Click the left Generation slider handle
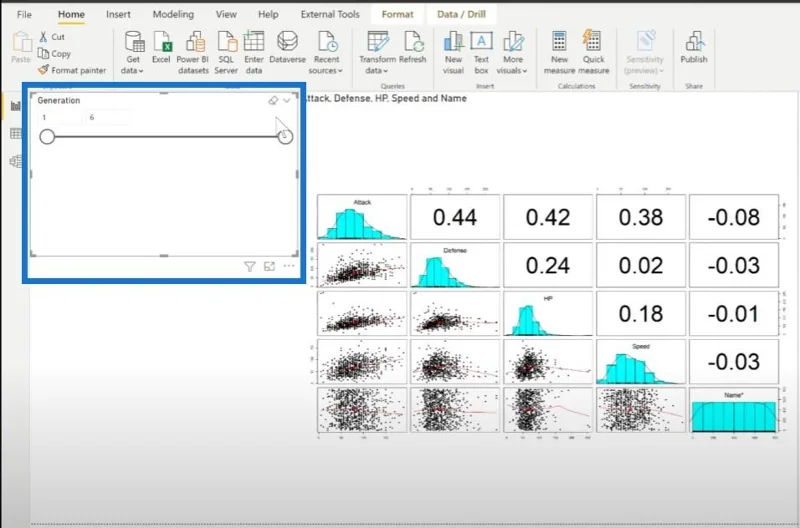800x528 pixels. (x=47, y=137)
